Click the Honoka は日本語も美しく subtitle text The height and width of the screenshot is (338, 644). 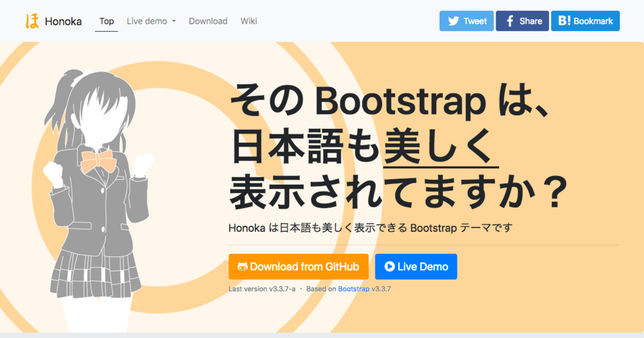coord(370,227)
